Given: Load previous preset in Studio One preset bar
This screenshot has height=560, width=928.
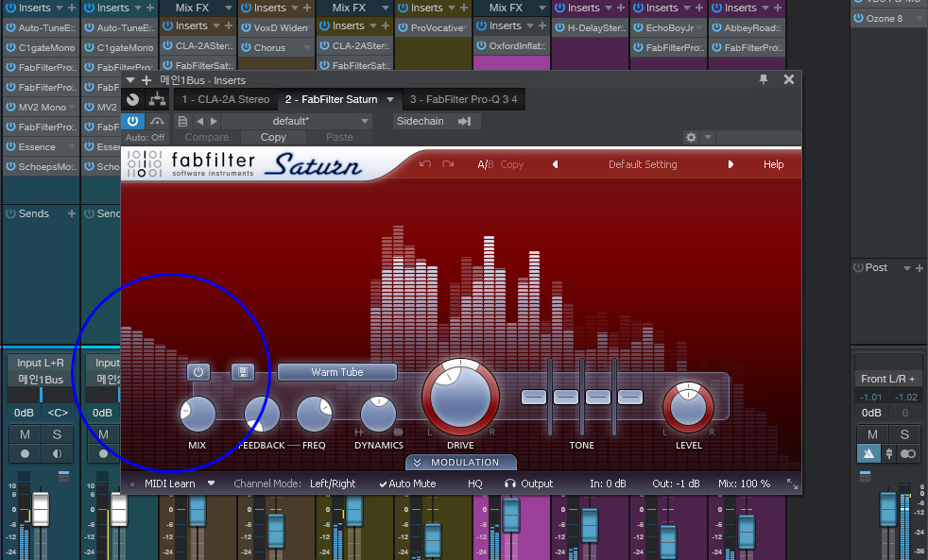Looking at the screenshot, I should [199, 121].
